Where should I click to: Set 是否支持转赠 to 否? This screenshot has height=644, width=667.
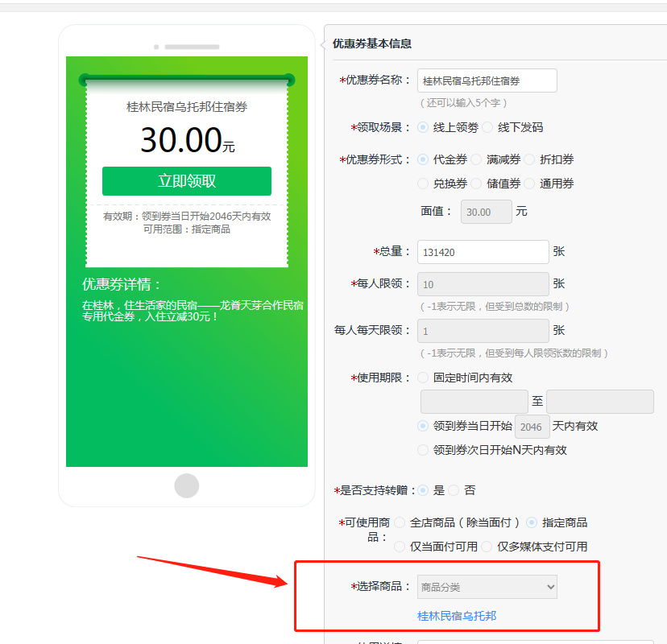click(454, 489)
